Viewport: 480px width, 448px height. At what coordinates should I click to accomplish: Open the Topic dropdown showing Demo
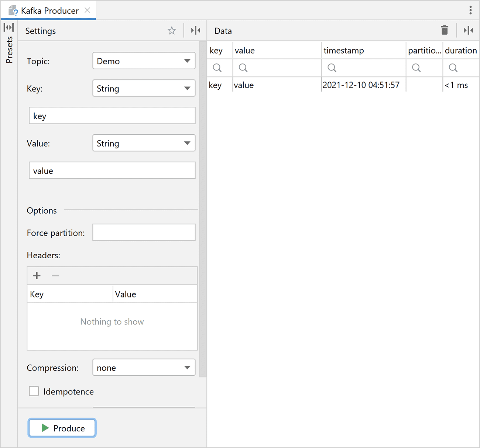point(144,61)
